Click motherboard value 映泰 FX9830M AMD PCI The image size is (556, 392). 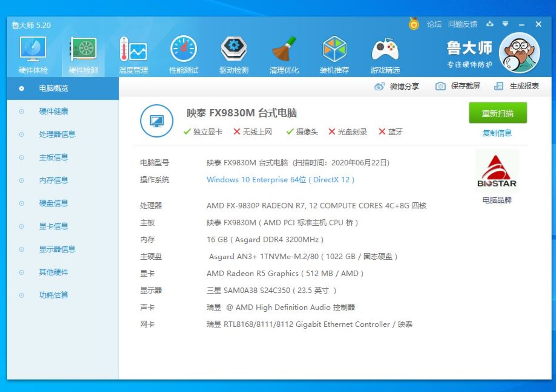[x=282, y=223]
